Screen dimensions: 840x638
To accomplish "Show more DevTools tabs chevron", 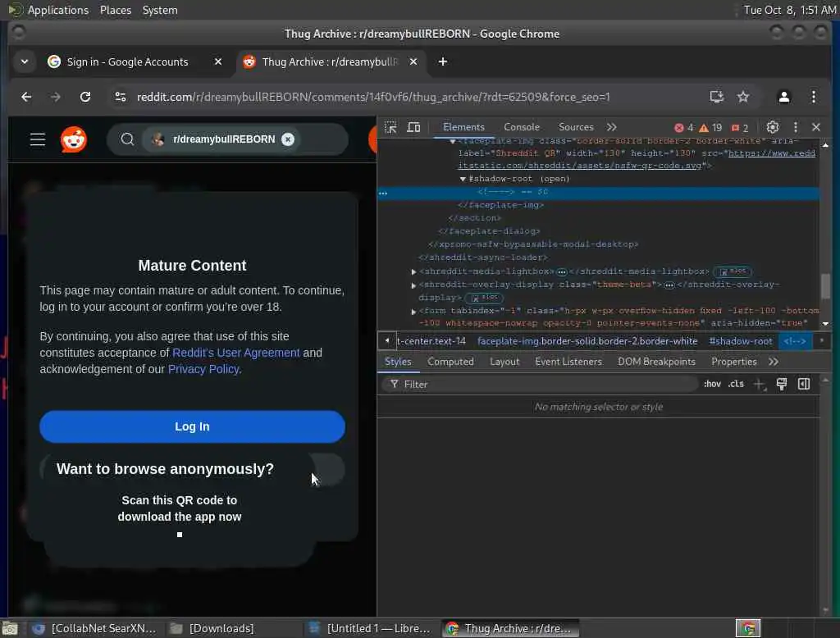I will pyautogui.click(x=611, y=127).
